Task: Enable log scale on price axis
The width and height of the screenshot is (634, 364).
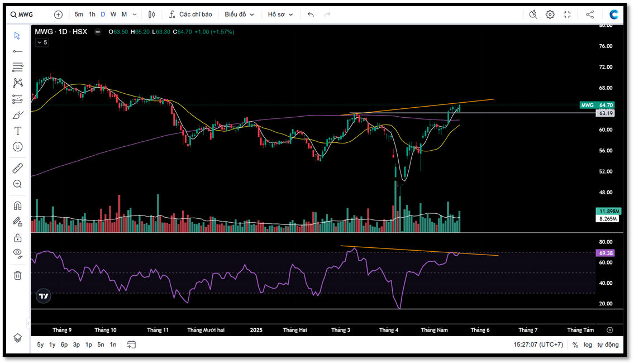Action: pos(588,344)
